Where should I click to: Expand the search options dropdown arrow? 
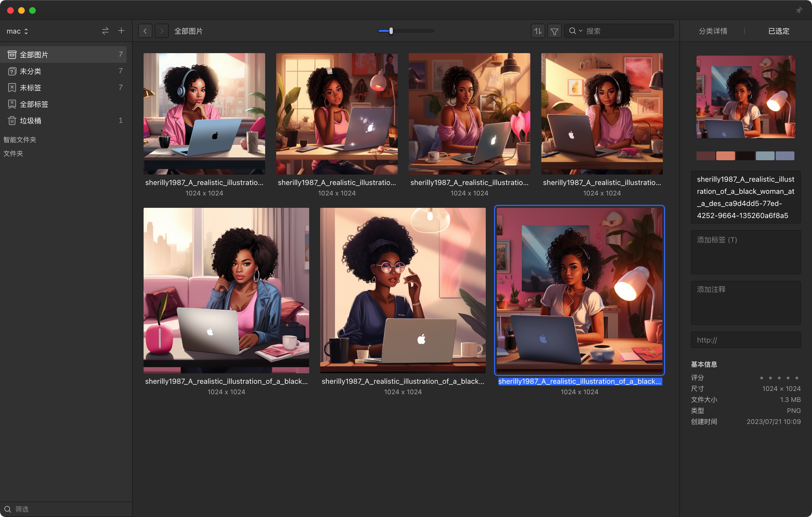pyautogui.click(x=581, y=31)
